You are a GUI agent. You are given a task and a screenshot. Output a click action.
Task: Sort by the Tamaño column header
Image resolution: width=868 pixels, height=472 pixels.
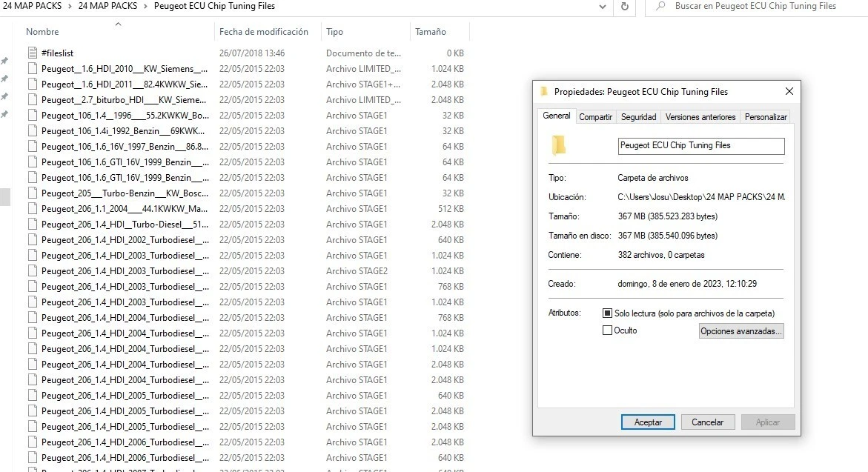point(430,32)
